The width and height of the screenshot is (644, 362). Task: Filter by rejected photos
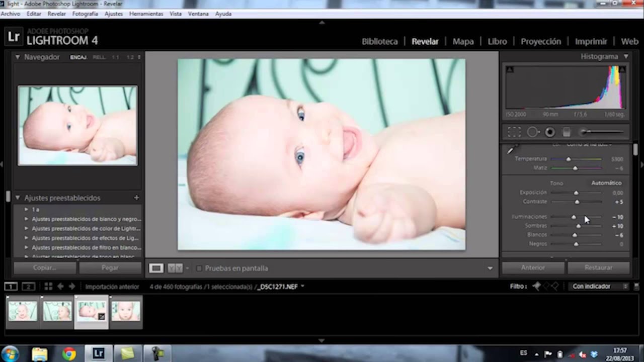(555, 286)
